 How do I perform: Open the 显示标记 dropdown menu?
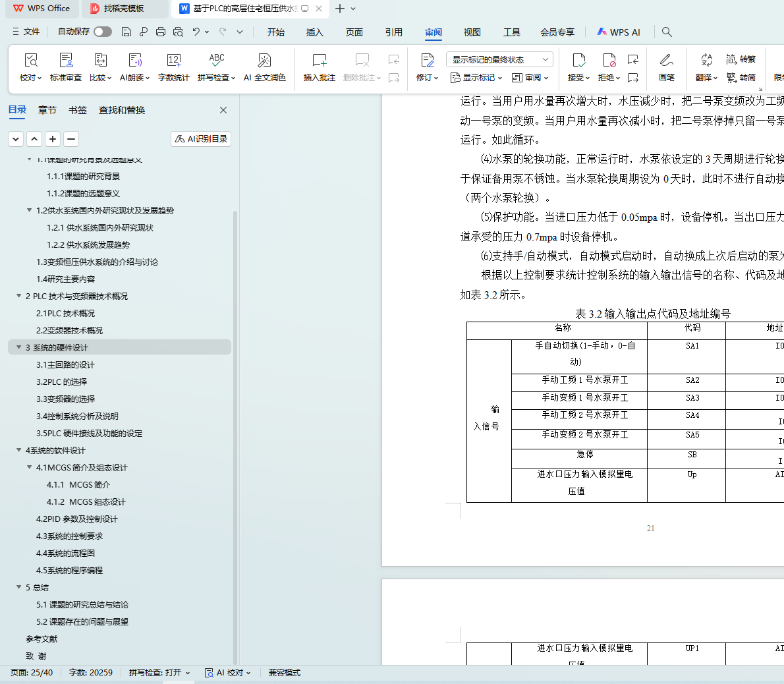click(x=476, y=78)
